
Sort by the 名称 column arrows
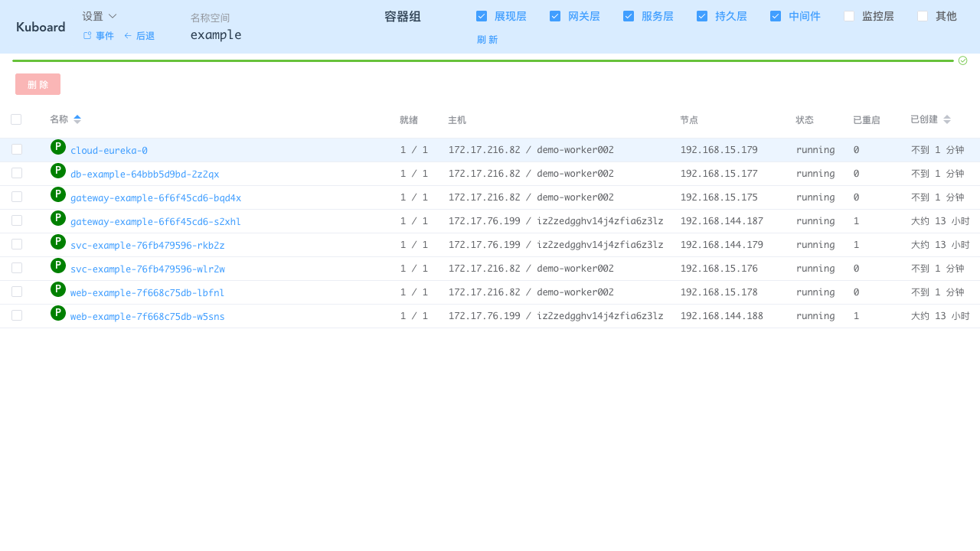[77, 119]
